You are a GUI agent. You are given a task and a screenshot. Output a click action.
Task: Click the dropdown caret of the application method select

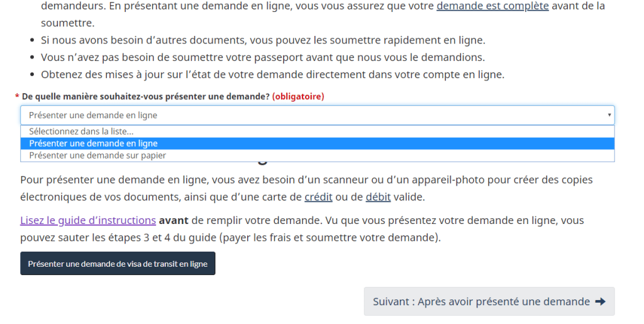(x=609, y=115)
